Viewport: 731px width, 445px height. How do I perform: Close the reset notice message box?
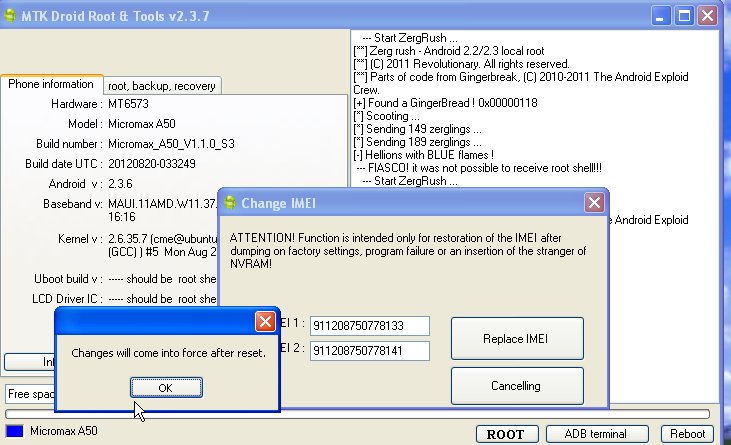pyautogui.click(x=265, y=322)
